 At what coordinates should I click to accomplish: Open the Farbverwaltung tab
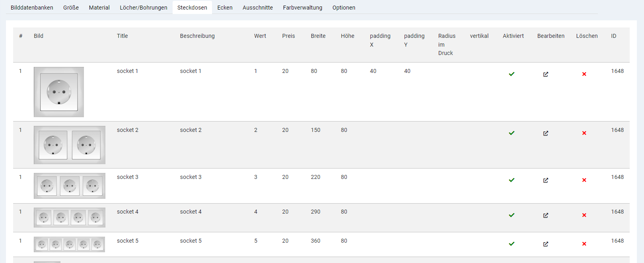click(x=302, y=8)
